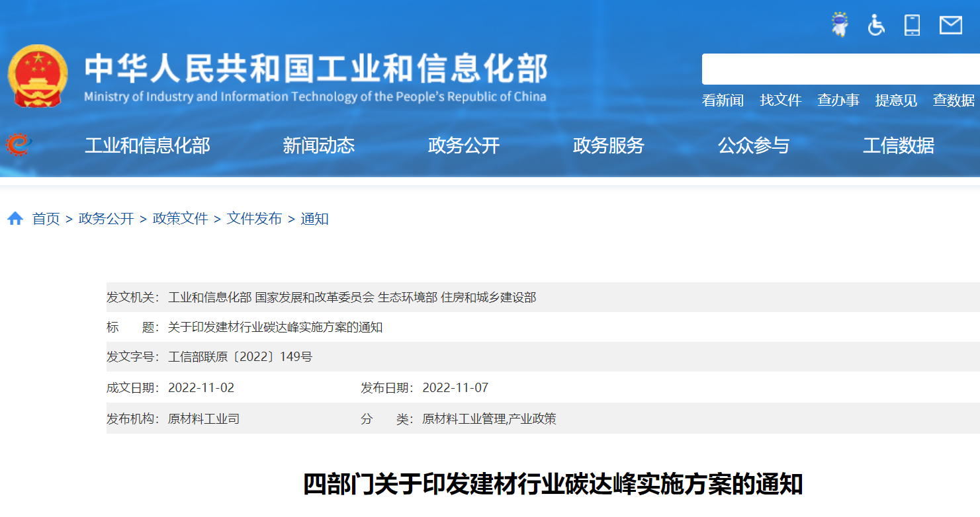Image resolution: width=980 pixels, height=517 pixels.
Task: Open the mobile version phone icon
Action: [x=913, y=25]
